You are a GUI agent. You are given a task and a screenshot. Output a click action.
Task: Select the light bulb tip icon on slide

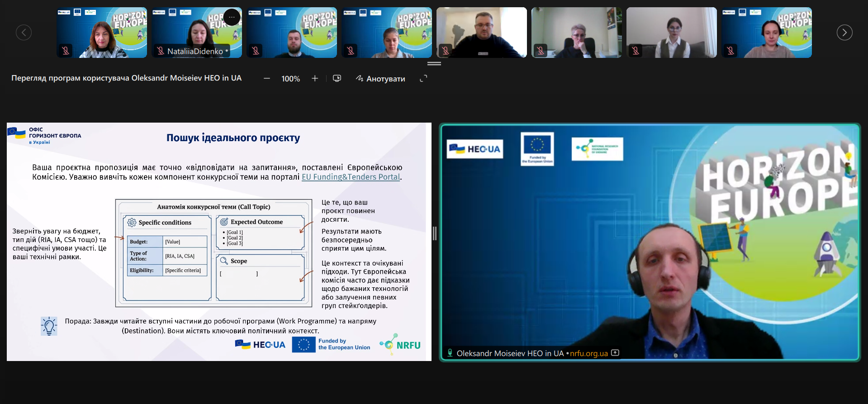[x=49, y=326]
